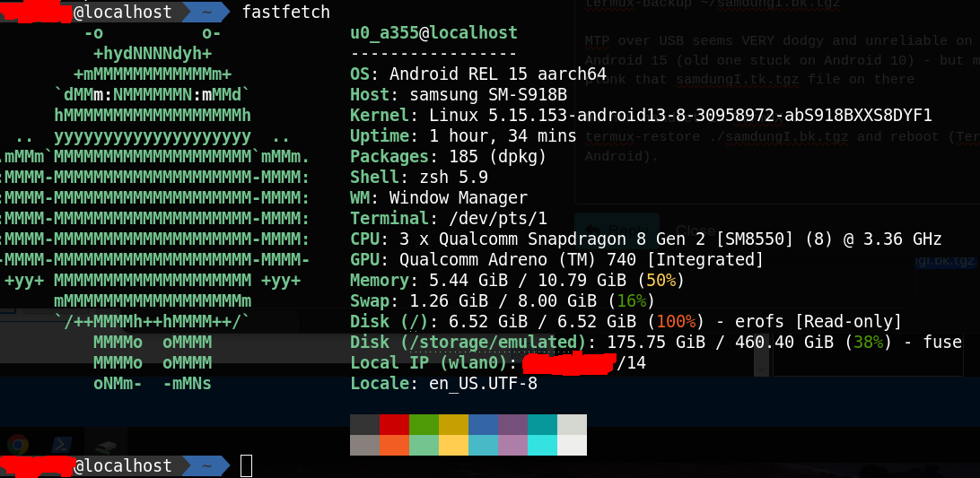Click the 'Uptime: 1 hour, 34 mins' line

463,136
